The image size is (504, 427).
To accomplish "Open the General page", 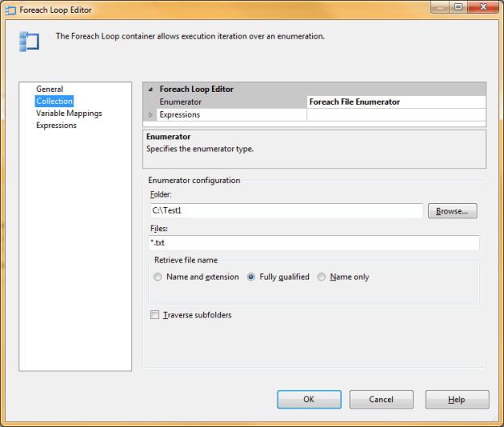I will 49,89.
